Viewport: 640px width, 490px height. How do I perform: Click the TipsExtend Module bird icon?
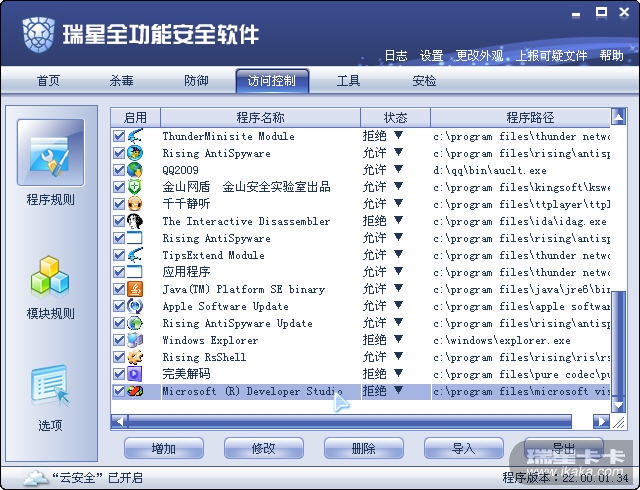pos(135,254)
